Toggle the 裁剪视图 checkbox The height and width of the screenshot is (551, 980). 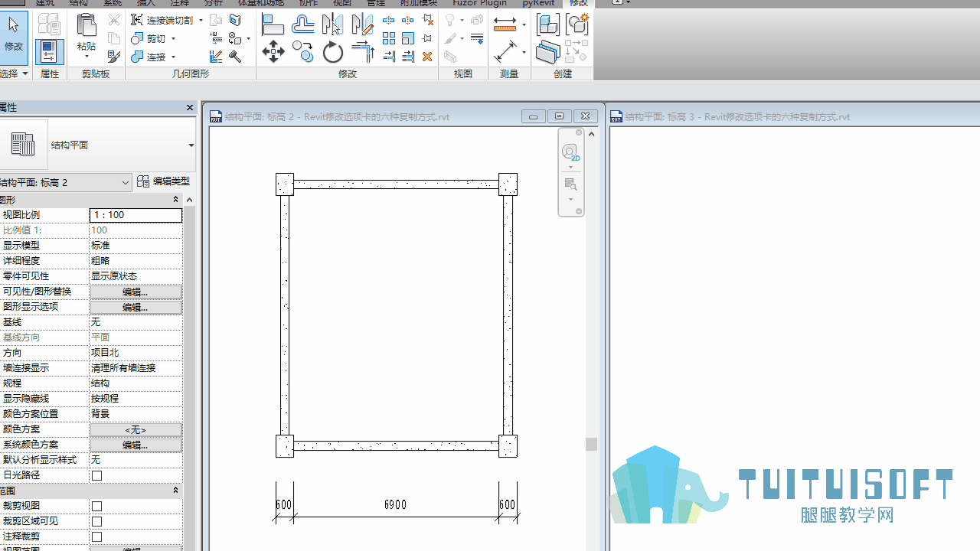pyautogui.click(x=97, y=506)
